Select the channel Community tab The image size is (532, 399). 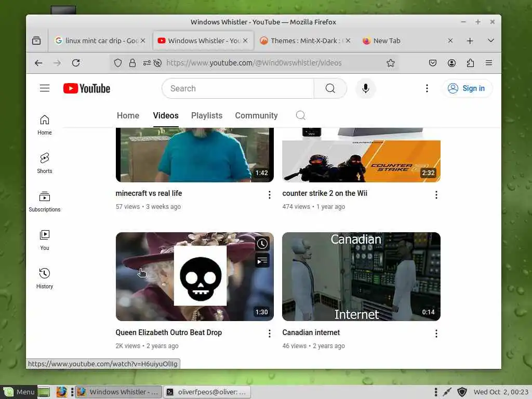point(256,115)
